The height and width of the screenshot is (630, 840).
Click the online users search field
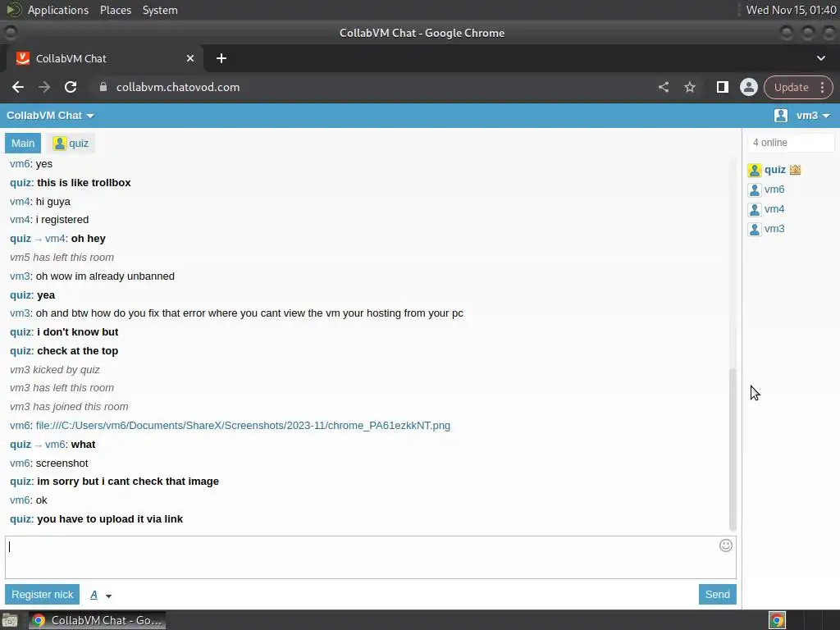tap(791, 143)
